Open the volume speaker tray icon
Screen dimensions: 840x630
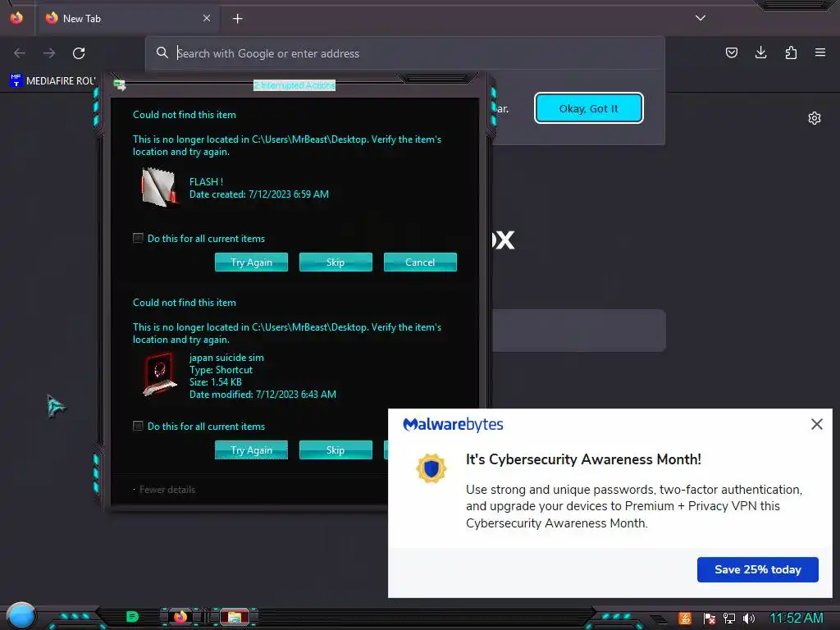tap(749, 619)
